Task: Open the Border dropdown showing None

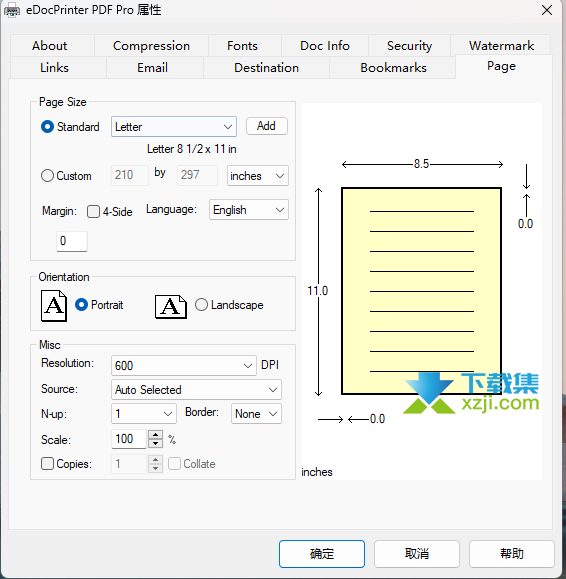Action: tap(256, 414)
